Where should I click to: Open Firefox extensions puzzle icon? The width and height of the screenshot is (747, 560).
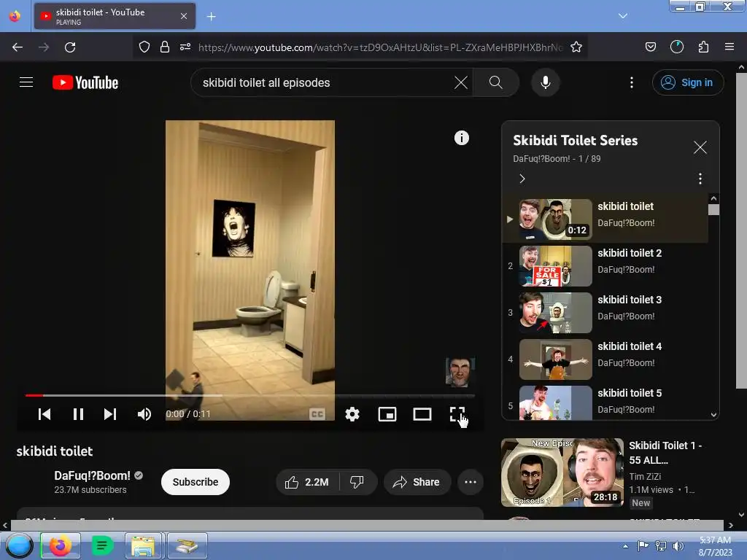[703, 47]
